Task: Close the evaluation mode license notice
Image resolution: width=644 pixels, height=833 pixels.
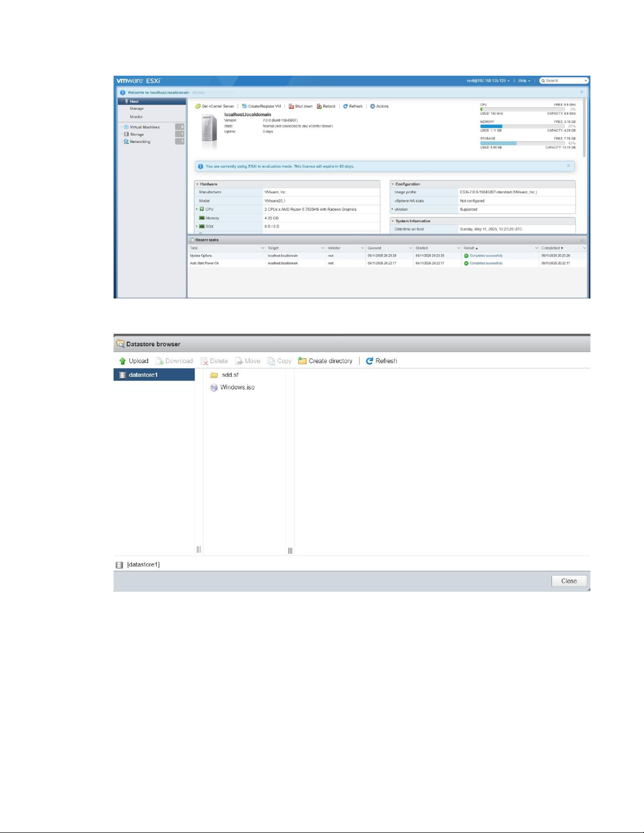Action: click(568, 166)
